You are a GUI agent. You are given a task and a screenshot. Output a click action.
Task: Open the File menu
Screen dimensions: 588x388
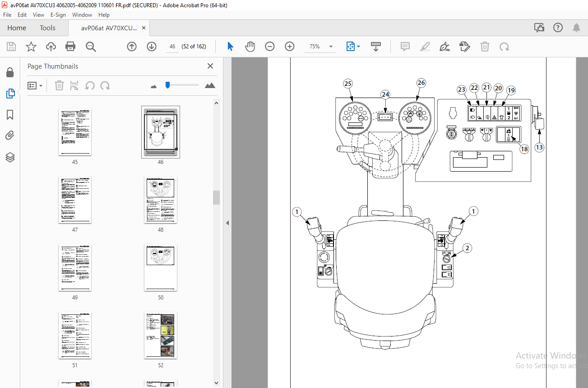(7, 15)
